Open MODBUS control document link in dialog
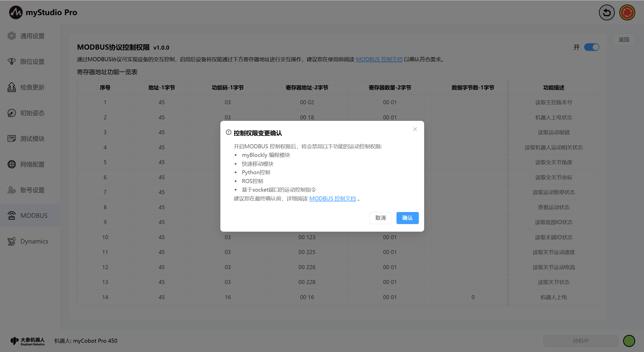 point(332,198)
